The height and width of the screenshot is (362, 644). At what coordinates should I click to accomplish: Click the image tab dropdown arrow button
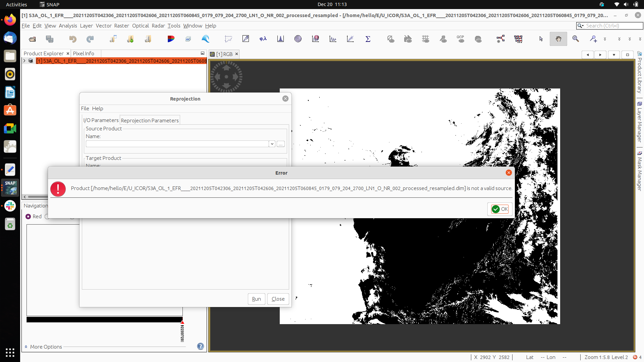tap(614, 55)
